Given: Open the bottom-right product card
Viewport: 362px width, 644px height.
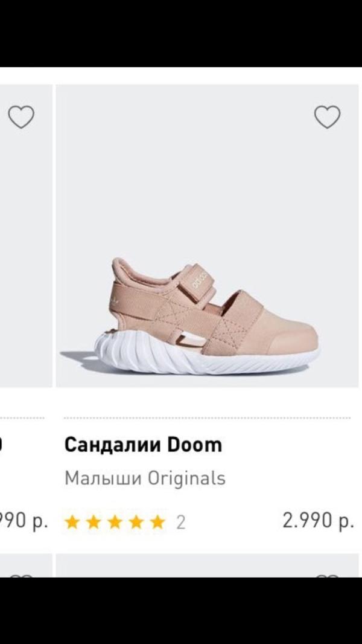Looking at the screenshot, I should click(x=207, y=565).
